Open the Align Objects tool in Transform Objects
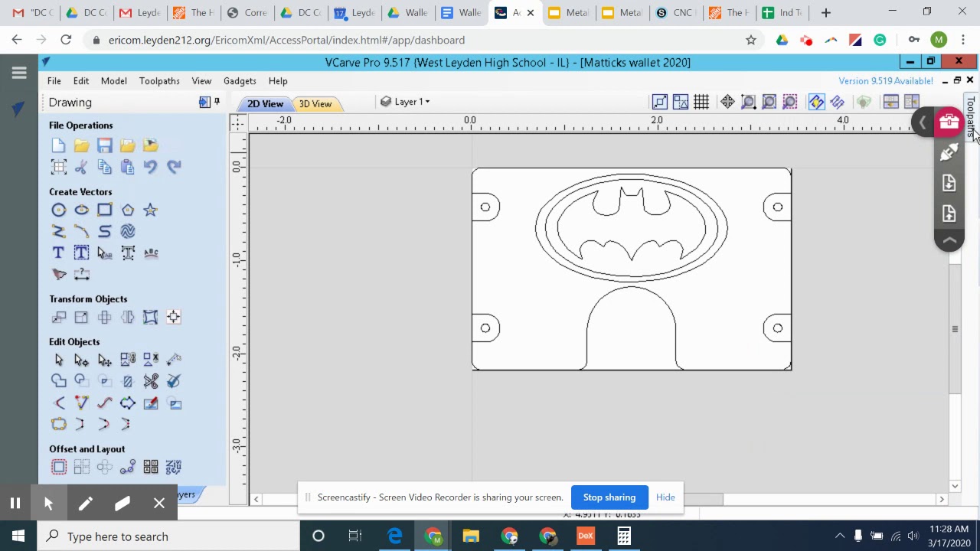Screen dimensions: 980x551 tap(174, 317)
